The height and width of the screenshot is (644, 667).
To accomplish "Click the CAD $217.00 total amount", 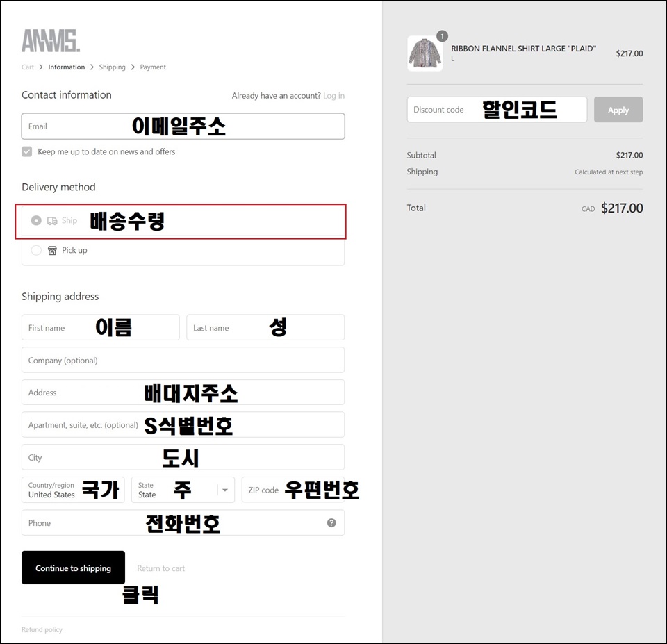I will pyautogui.click(x=612, y=208).
